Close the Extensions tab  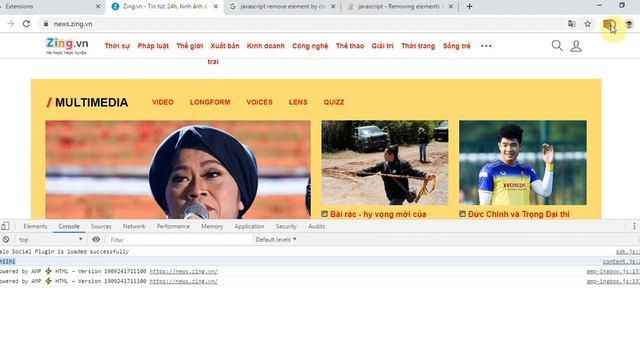[x=98, y=7]
